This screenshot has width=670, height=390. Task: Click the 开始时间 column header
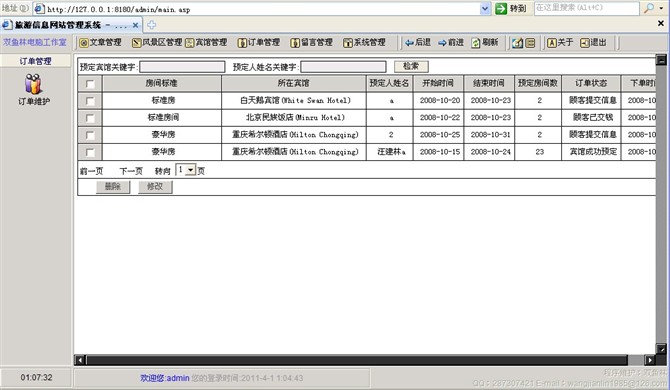[x=438, y=83]
